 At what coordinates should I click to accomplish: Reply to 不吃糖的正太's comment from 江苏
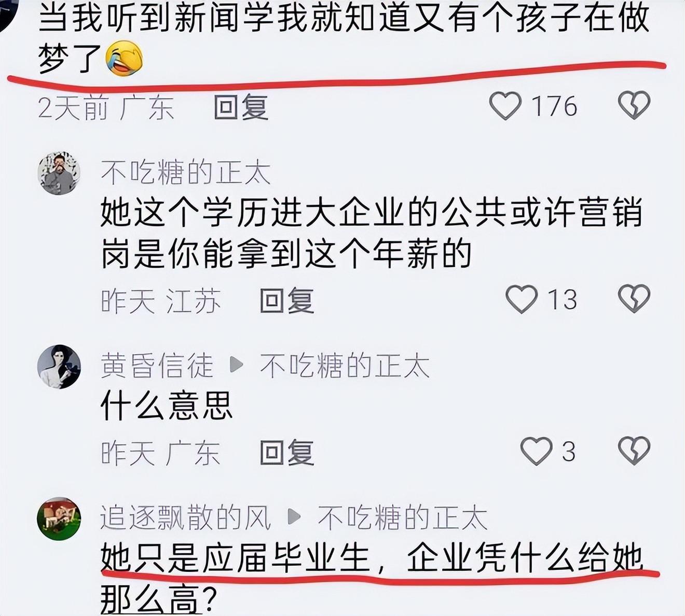[x=287, y=301]
